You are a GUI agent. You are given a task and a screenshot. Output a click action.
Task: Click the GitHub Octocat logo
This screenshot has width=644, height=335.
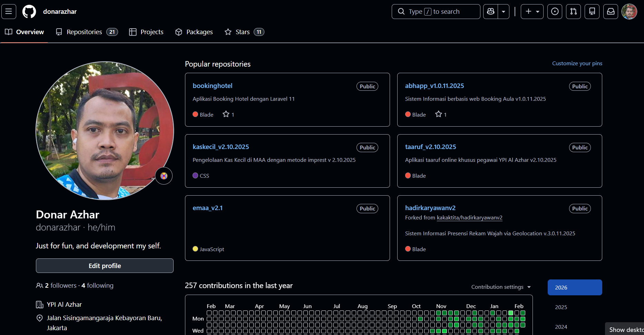click(29, 11)
